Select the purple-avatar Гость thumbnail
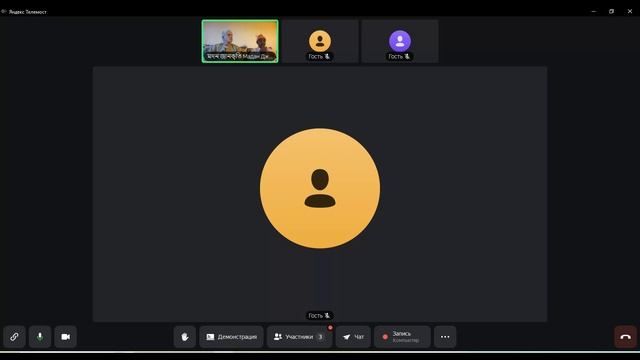The image size is (640, 360). [400, 41]
